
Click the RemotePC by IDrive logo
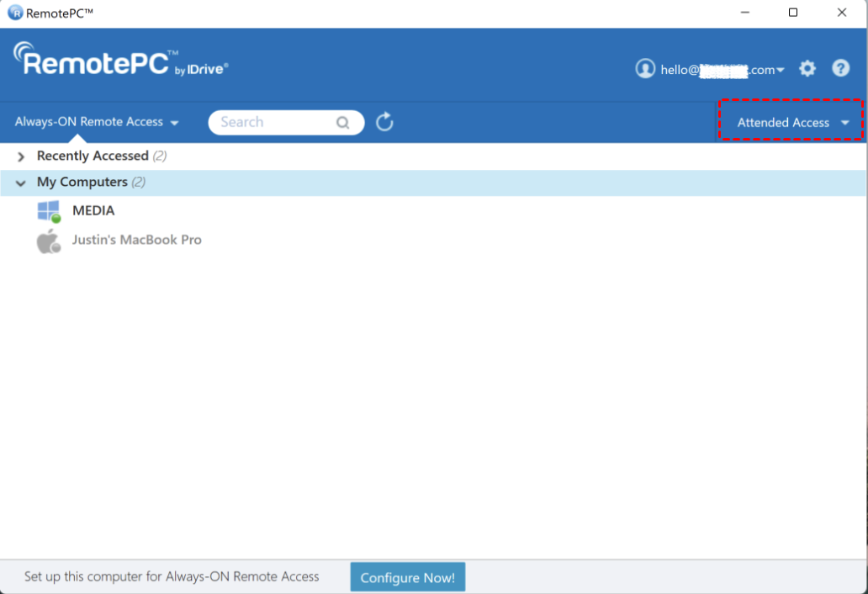[120, 60]
